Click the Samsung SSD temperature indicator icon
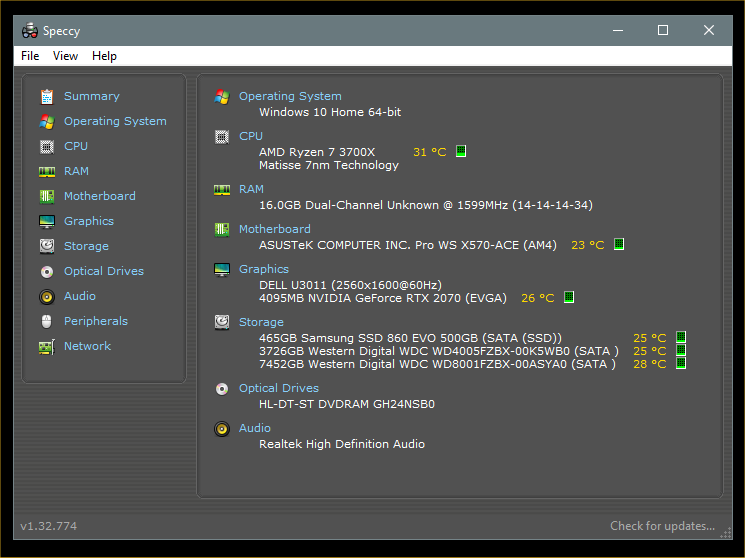The image size is (745, 558). (681, 337)
